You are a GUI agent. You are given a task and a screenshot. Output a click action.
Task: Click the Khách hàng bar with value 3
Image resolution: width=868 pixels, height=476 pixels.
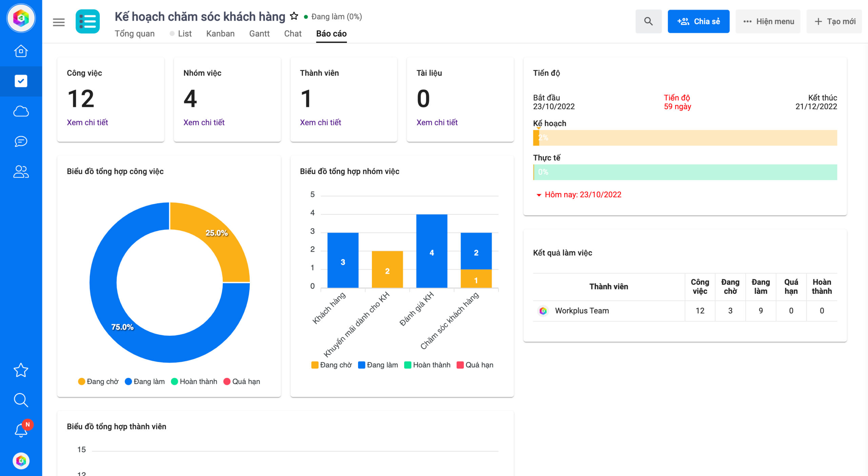point(343,260)
